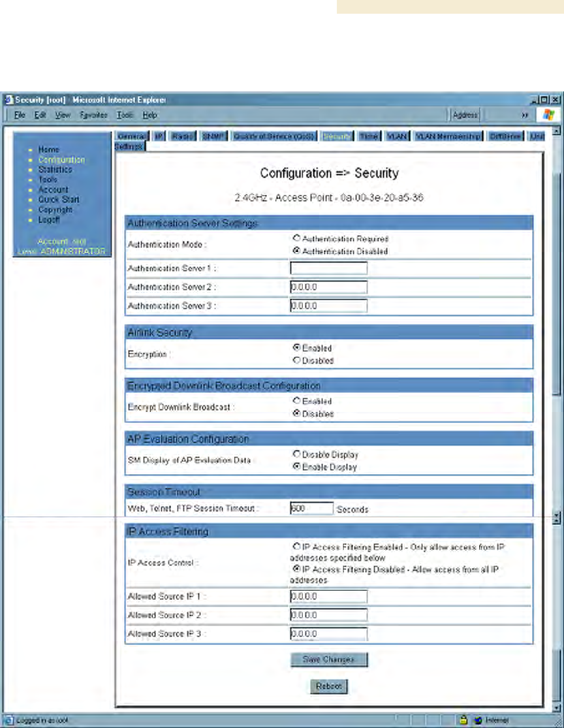Open the File menu
This screenshot has height=728, width=564.
tap(19, 115)
